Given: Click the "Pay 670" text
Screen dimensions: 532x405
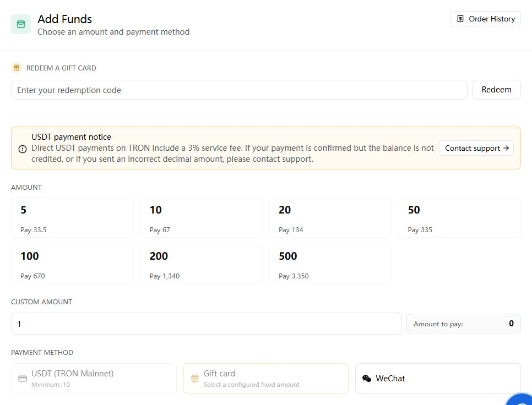Looking at the screenshot, I should point(32,276).
